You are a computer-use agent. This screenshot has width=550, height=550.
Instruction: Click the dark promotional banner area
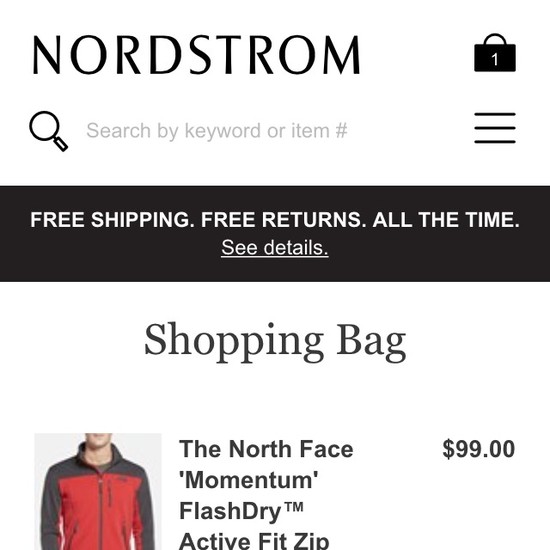pyautogui.click(x=275, y=234)
